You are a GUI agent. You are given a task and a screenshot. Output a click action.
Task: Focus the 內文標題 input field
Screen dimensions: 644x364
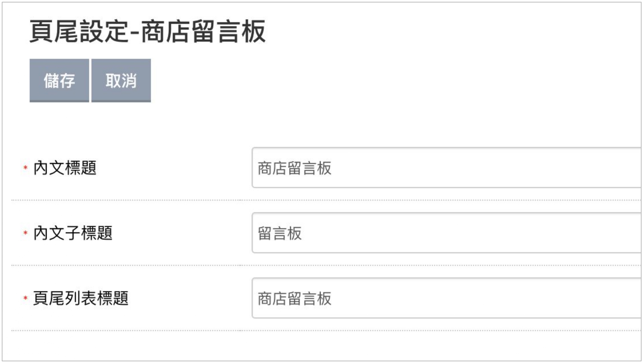point(446,168)
